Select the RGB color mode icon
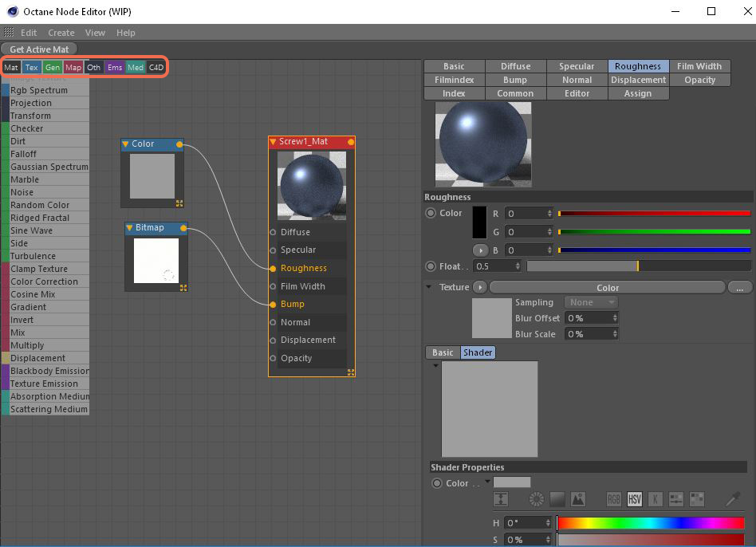 (613, 498)
